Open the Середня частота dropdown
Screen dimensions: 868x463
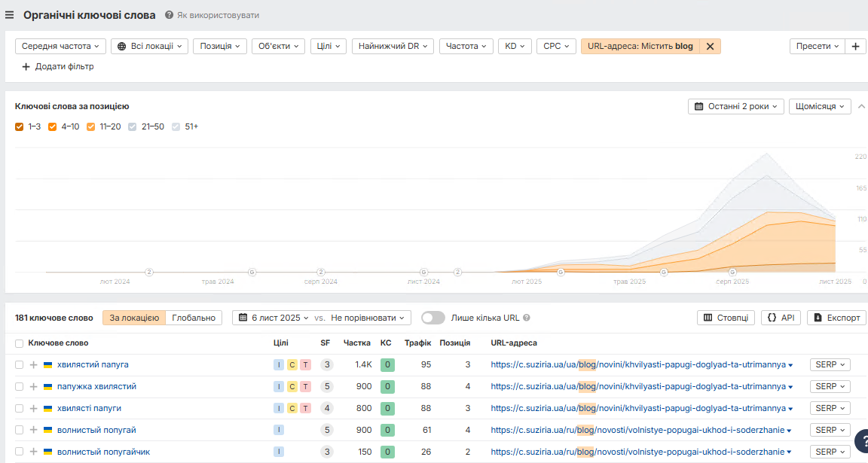[x=60, y=47]
